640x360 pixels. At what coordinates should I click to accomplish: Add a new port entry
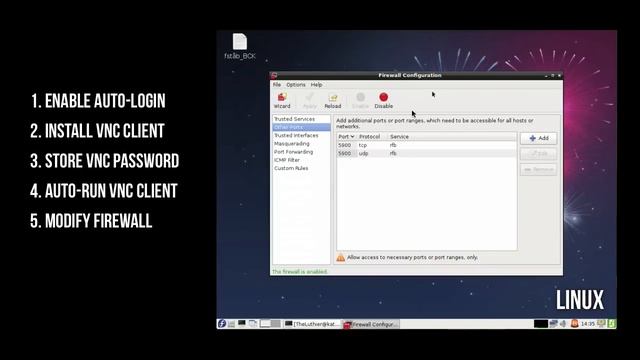pyautogui.click(x=539, y=138)
